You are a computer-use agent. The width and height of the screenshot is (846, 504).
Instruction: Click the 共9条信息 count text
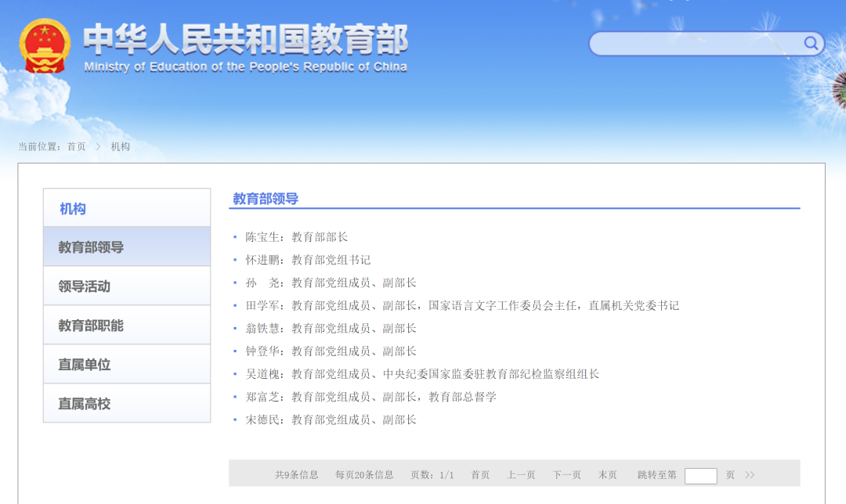pyautogui.click(x=296, y=475)
